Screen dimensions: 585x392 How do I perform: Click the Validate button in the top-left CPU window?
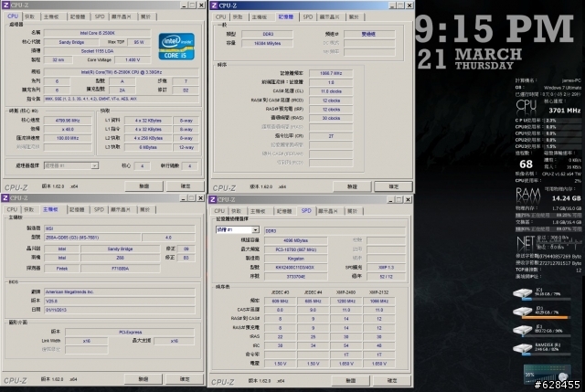pos(144,185)
